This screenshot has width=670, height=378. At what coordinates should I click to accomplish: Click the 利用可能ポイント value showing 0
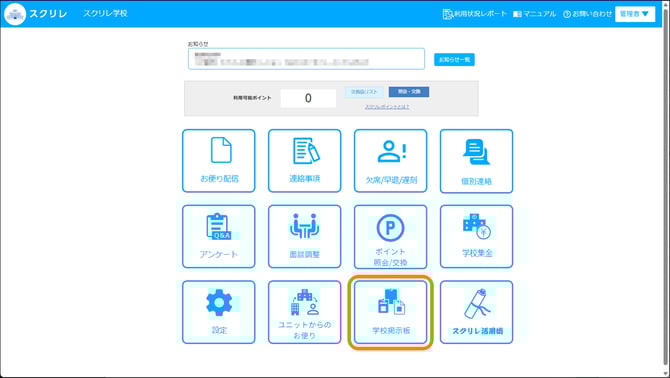point(308,98)
